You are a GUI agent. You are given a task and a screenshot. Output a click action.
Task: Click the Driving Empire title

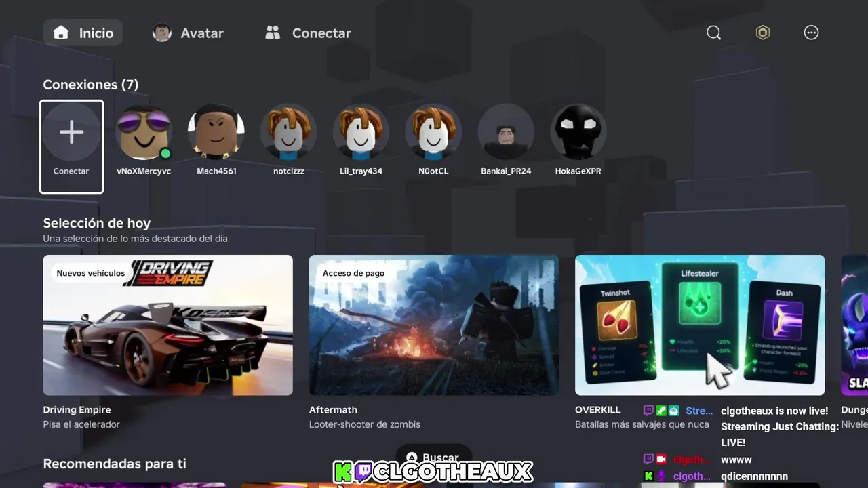(77, 410)
